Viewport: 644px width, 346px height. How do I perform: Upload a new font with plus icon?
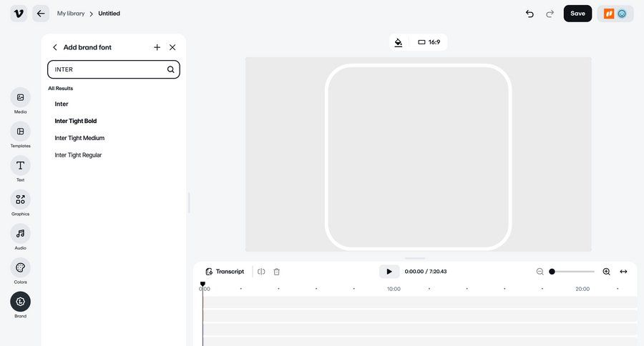click(x=157, y=48)
